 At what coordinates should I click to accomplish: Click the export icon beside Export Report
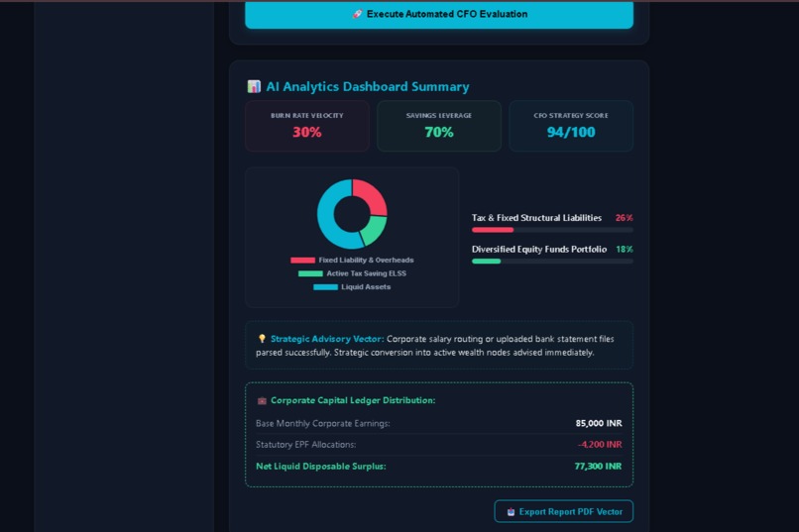(511, 511)
